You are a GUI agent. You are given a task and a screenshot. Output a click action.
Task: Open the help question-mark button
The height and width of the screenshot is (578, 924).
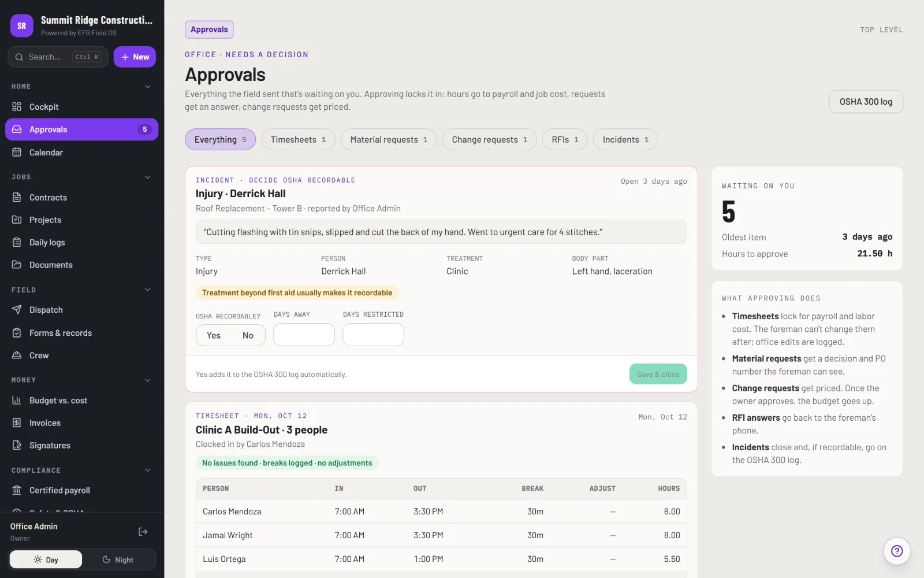point(897,551)
